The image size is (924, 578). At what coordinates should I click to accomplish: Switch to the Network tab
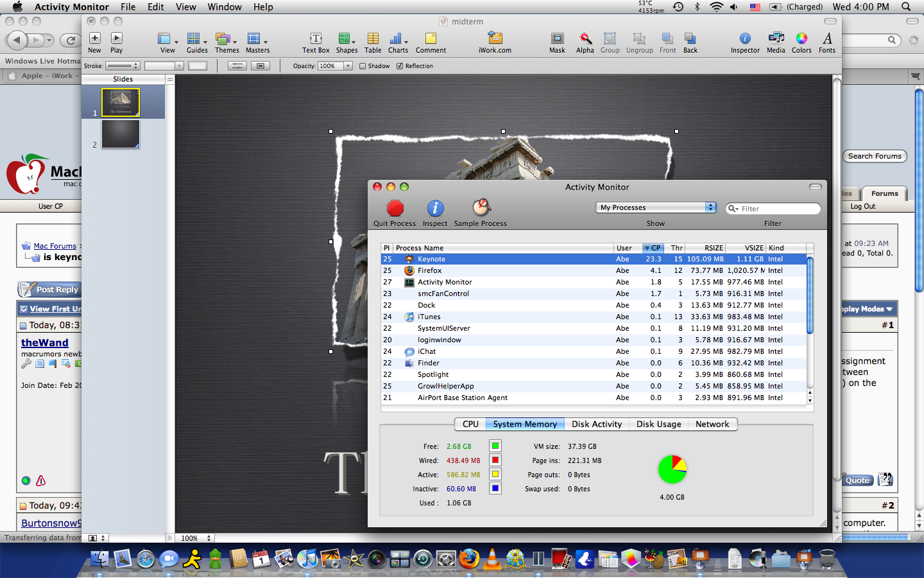pyautogui.click(x=712, y=424)
